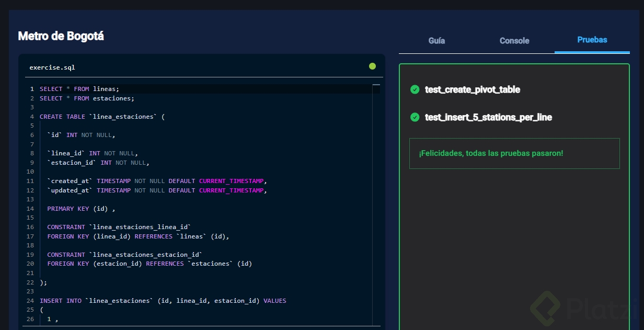
Task: Click the Felicidades success message box
Action: click(514, 153)
